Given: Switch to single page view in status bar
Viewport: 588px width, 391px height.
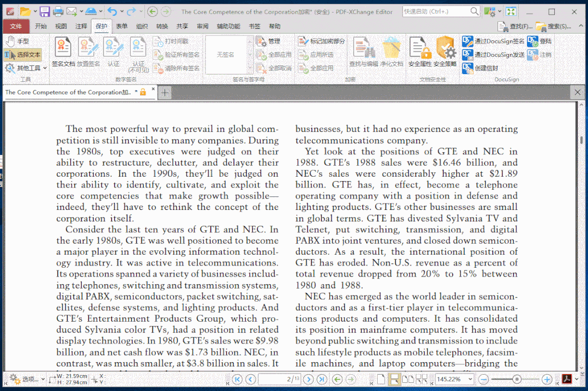Looking at the screenshot, I should click(381, 378).
